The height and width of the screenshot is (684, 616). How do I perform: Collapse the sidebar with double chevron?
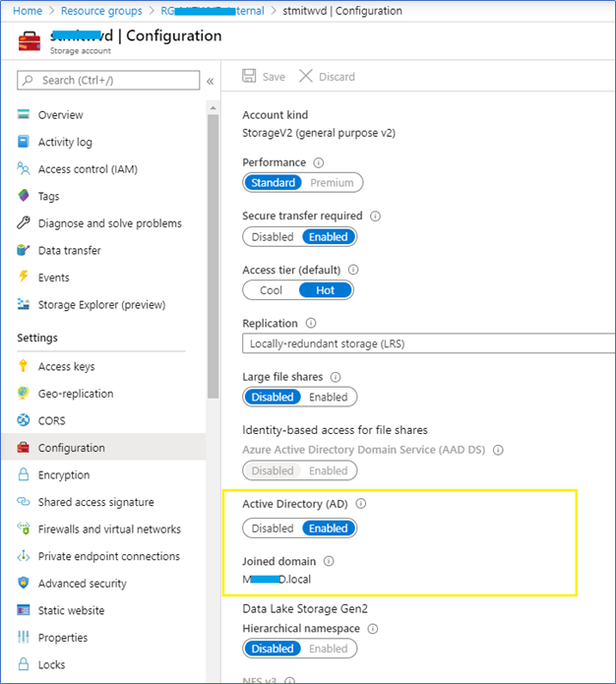point(211,81)
